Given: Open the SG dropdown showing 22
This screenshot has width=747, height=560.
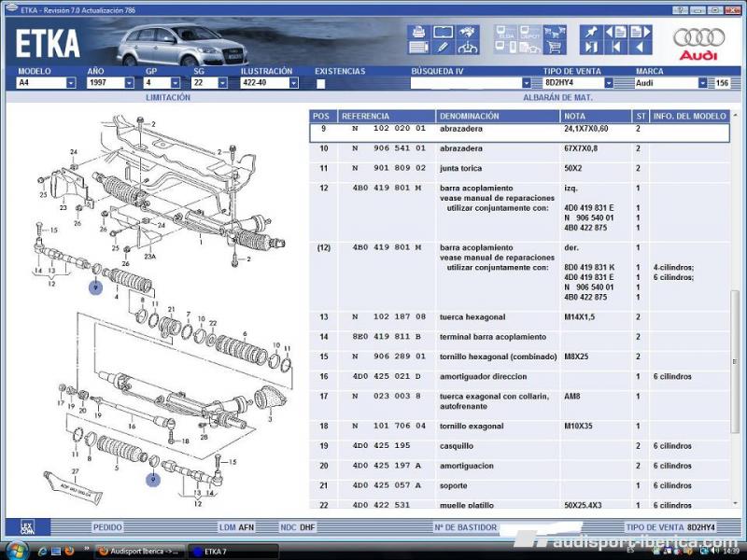Looking at the screenshot, I should pos(209,83).
